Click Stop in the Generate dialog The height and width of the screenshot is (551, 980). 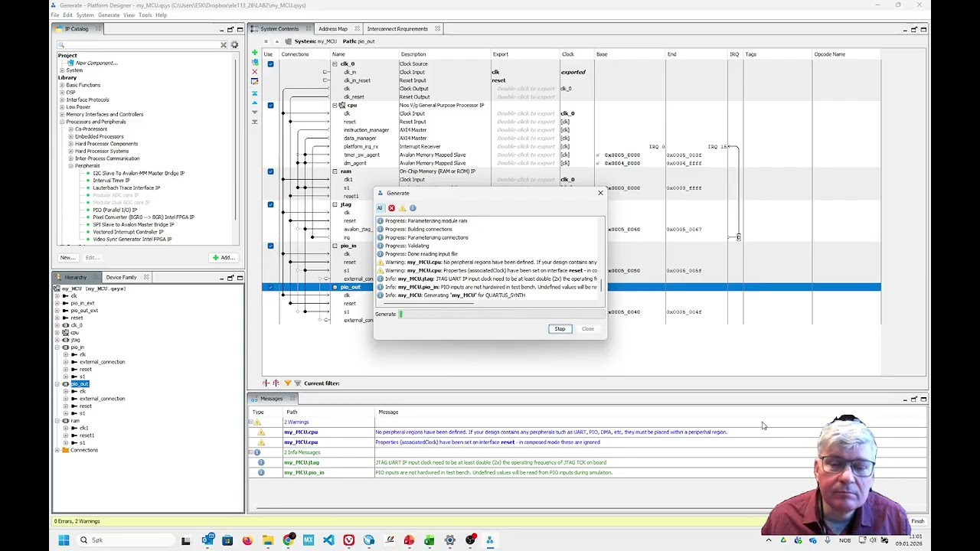(560, 329)
